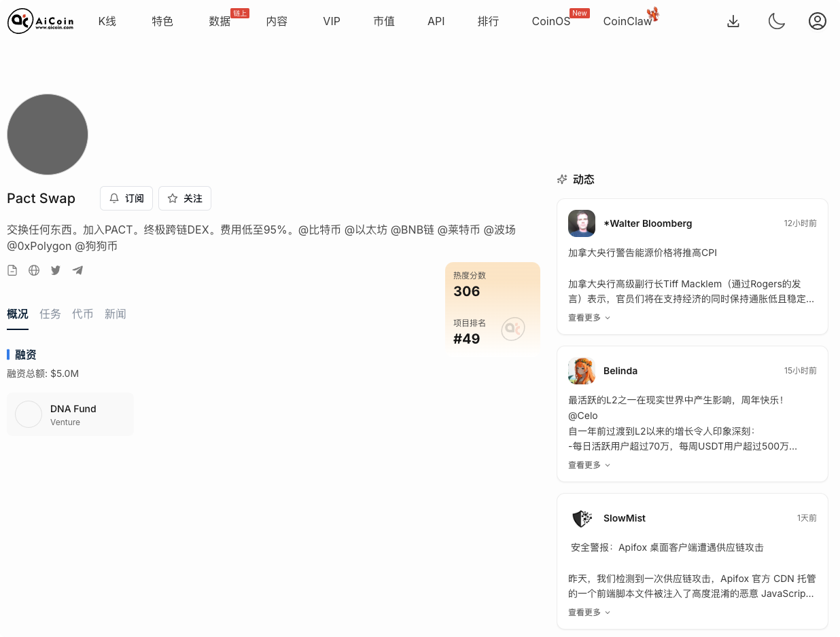The image size is (840, 637).
Task: Click the document icon below the project bio
Action: click(12, 270)
